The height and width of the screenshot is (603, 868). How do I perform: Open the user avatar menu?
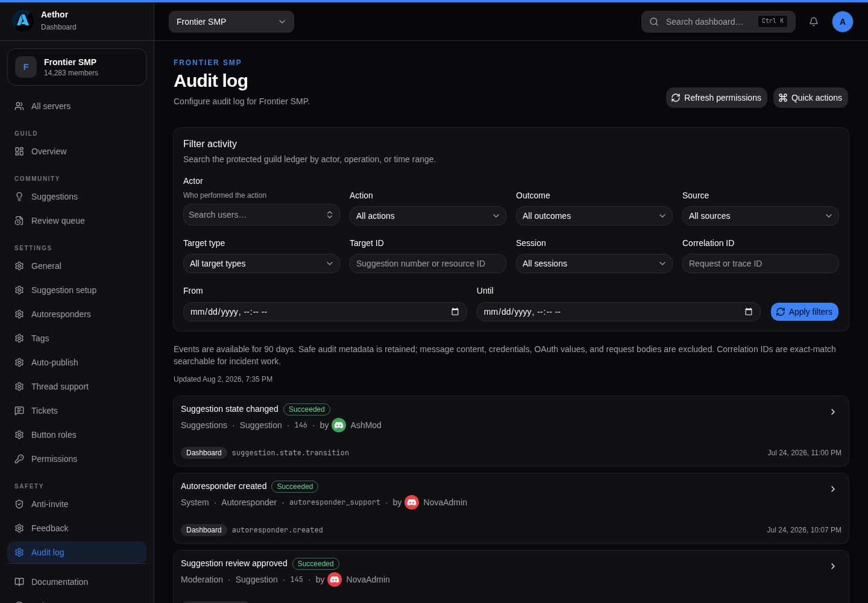(843, 22)
